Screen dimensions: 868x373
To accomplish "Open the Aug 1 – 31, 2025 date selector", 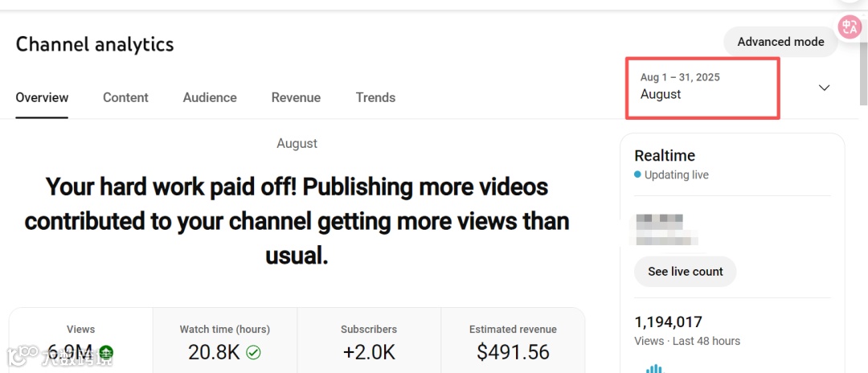I will [702, 88].
